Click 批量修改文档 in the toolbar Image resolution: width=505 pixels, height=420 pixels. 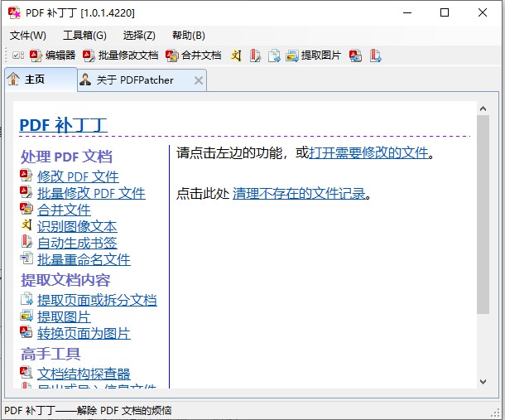pyautogui.click(x=122, y=56)
